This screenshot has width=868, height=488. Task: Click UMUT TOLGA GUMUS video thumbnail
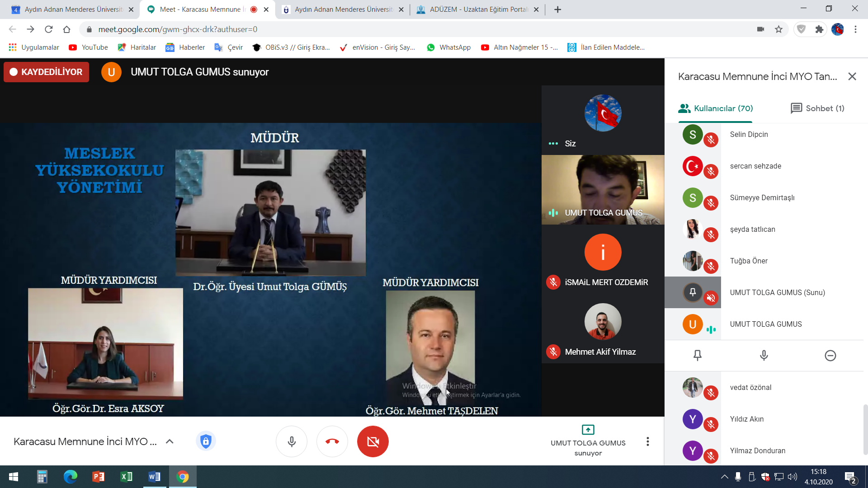pos(603,190)
